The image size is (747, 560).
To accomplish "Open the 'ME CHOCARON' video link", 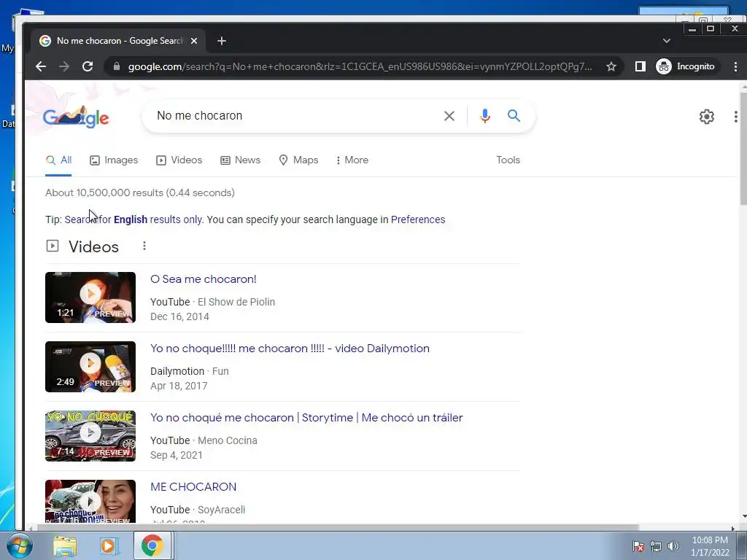I will coord(193,486).
